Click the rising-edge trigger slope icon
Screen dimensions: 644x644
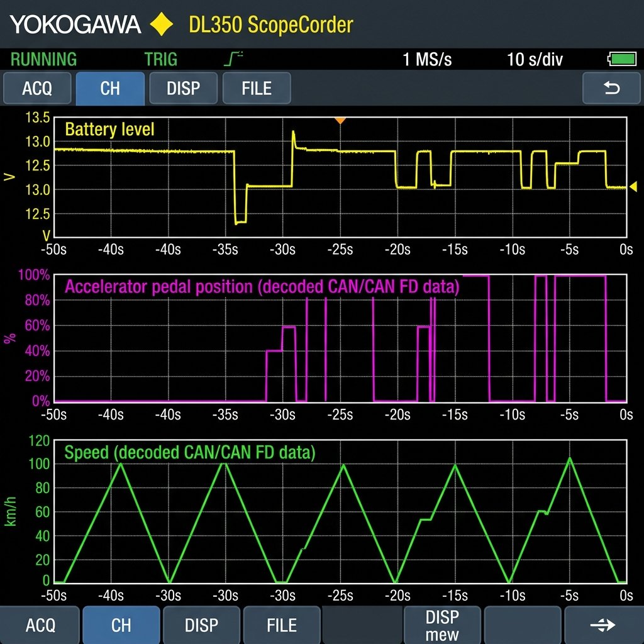tap(234, 58)
